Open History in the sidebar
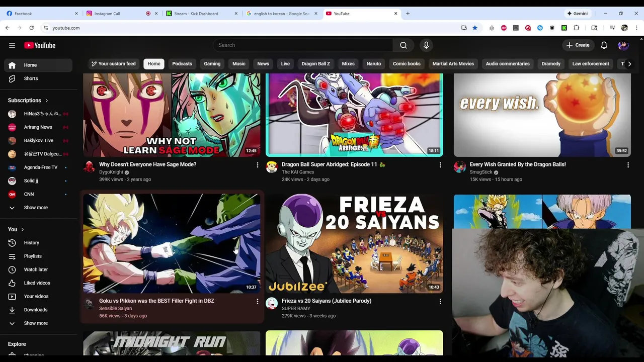644x362 pixels. coord(38,243)
